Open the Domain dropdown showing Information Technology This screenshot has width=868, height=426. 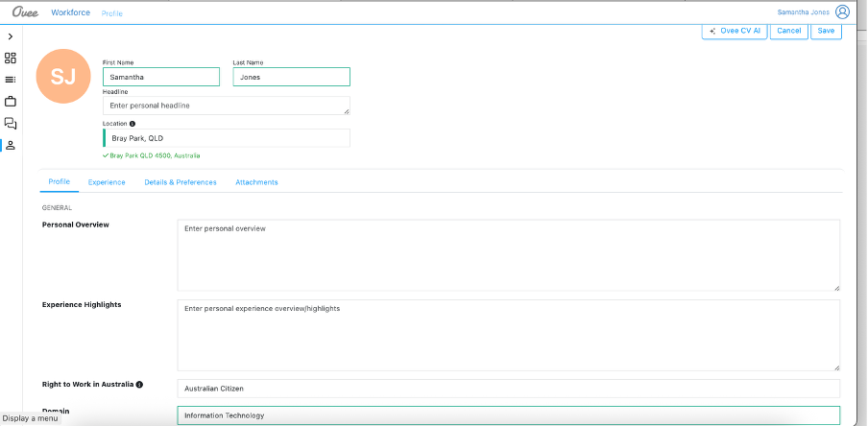tap(508, 415)
